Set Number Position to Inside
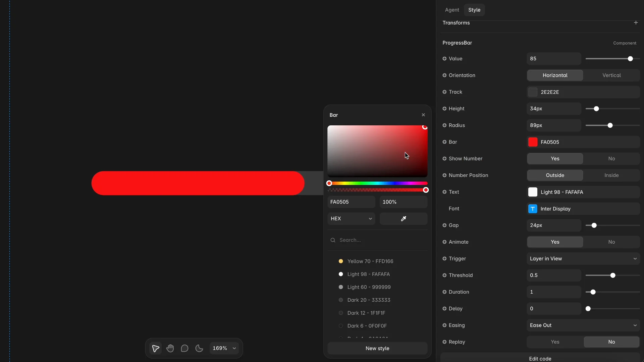 (611, 175)
